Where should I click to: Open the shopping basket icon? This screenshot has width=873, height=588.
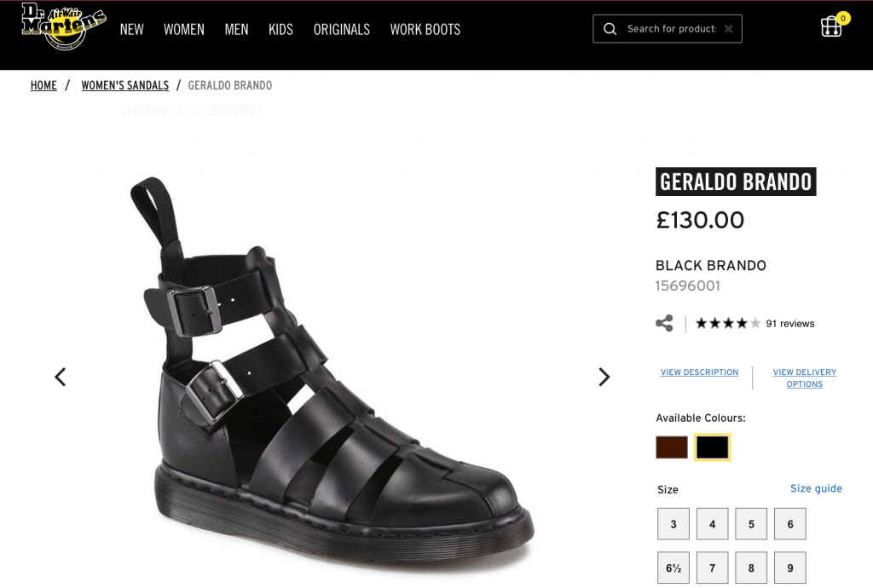tap(831, 26)
